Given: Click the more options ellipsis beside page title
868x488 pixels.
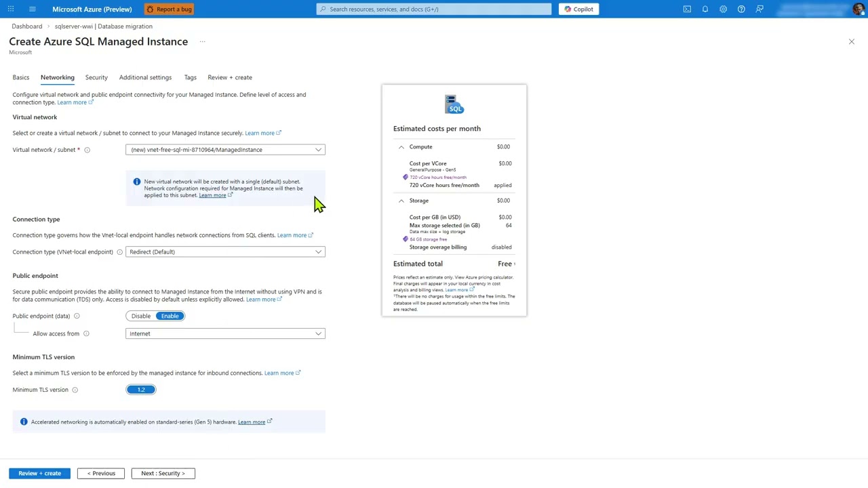Looking at the screenshot, I should coord(202,42).
